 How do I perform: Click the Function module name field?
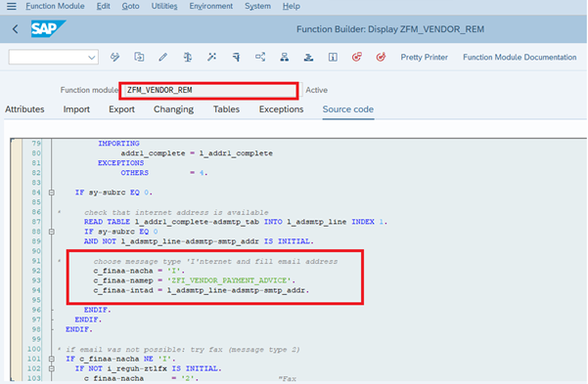click(208, 90)
